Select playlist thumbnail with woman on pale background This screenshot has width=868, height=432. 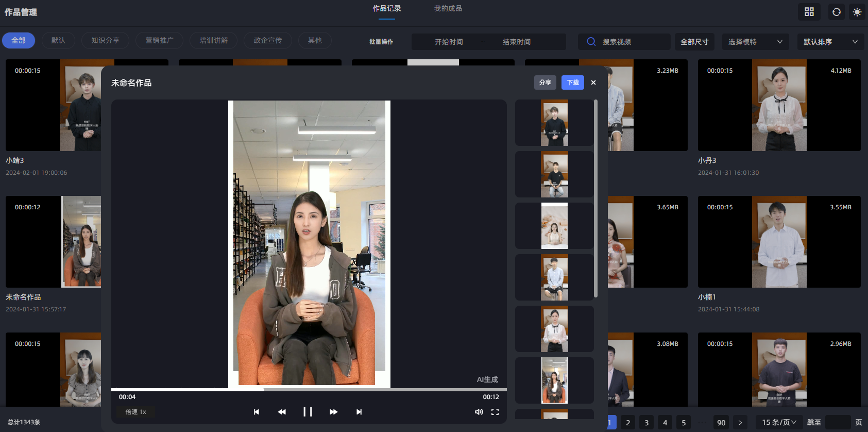tap(554, 226)
